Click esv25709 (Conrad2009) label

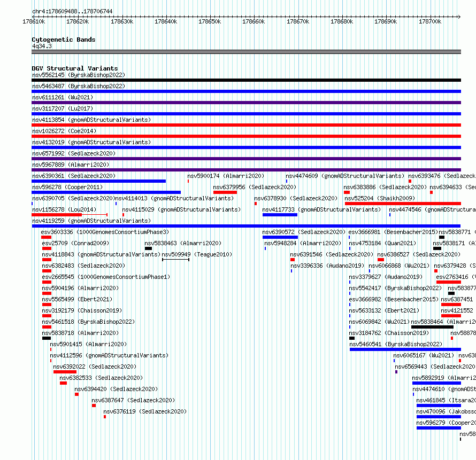coord(75,243)
